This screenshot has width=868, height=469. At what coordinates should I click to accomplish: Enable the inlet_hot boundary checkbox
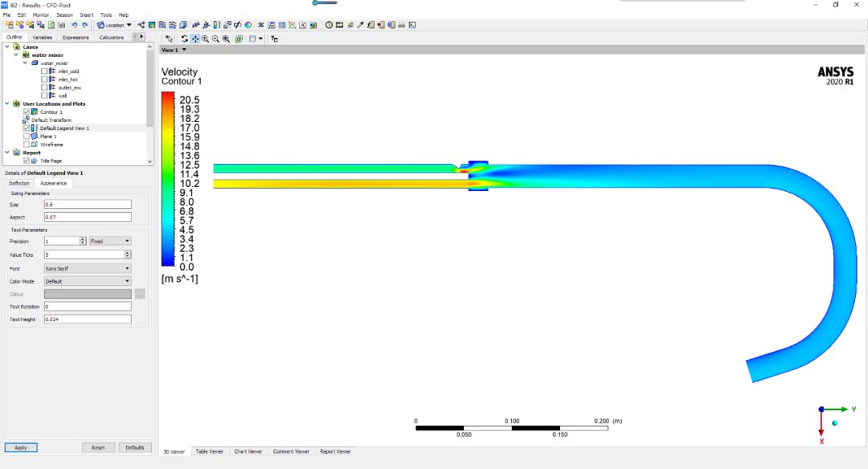[44, 79]
